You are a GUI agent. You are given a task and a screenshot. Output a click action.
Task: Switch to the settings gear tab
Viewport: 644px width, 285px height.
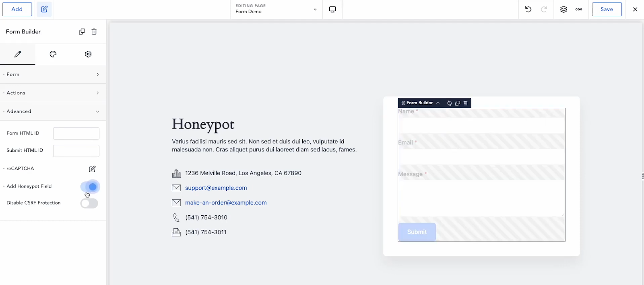[88, 54]
